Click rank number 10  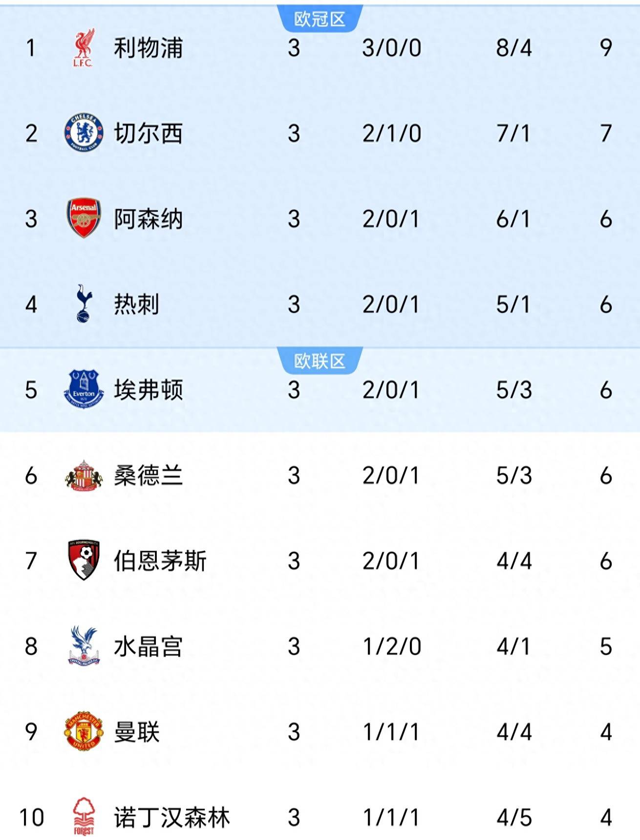[31, 817]
